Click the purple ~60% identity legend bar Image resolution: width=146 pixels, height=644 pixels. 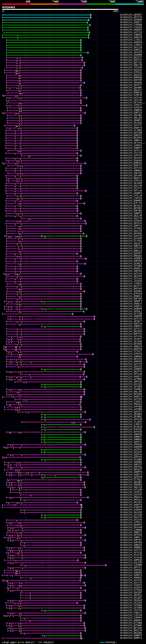tap(73, 4)
